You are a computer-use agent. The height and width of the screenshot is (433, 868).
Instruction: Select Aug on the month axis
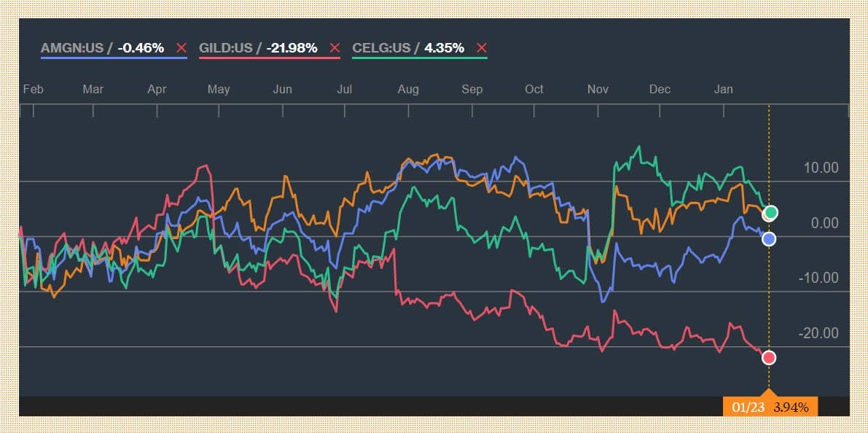point(408,89)
